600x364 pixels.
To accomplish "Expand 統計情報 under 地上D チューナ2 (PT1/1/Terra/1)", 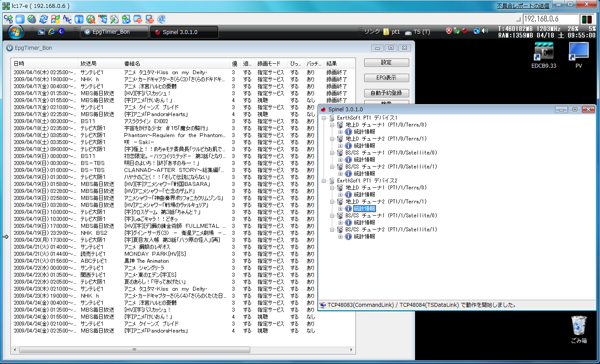I will coord(341,209).
